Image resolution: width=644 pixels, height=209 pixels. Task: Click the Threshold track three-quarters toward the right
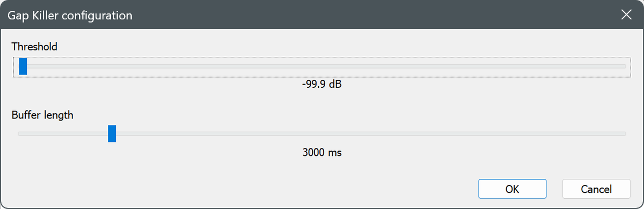pyautogui.click(x=474, y=66)
